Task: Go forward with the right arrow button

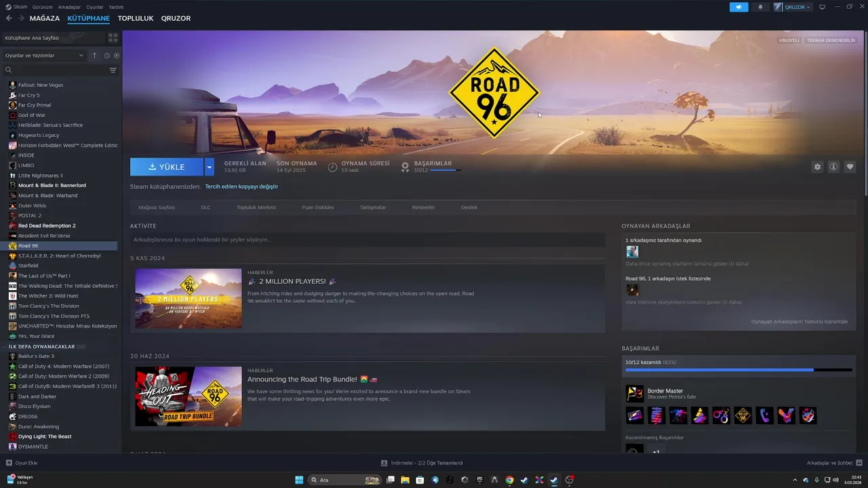Action: tap(20, 18)
